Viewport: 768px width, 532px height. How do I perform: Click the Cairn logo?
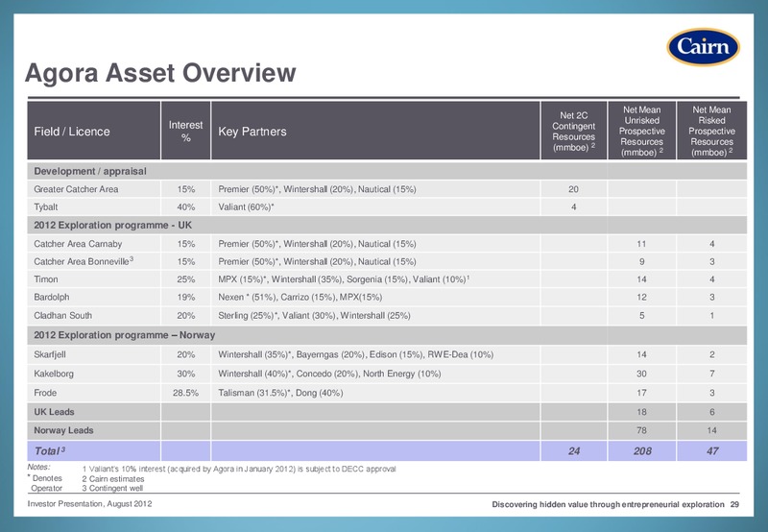(x=703, y=47)
